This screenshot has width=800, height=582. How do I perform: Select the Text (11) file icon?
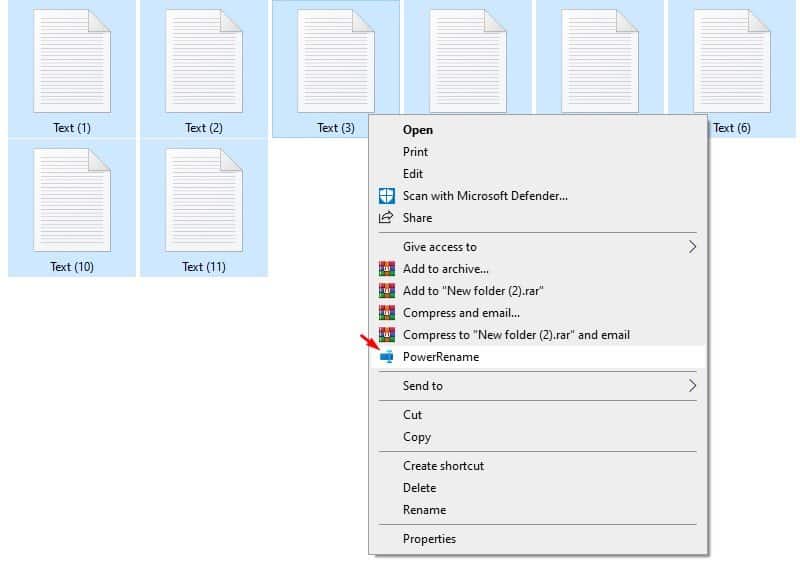pos(204,200)
